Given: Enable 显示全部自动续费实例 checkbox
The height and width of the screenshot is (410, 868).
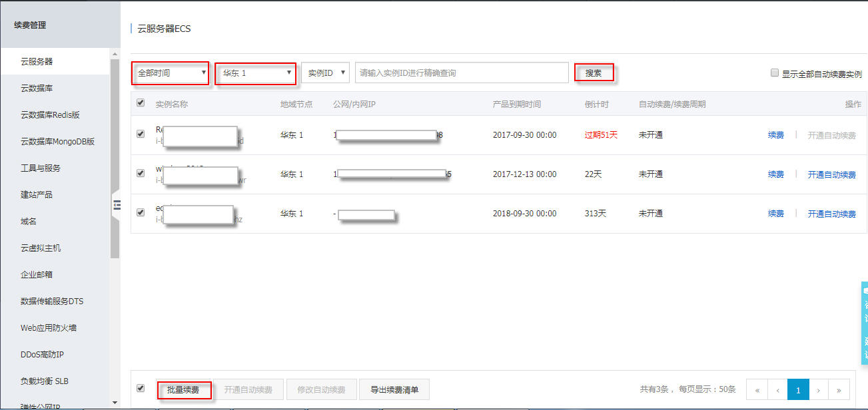Looking at the screenshot, I should (x=775, y=73).
